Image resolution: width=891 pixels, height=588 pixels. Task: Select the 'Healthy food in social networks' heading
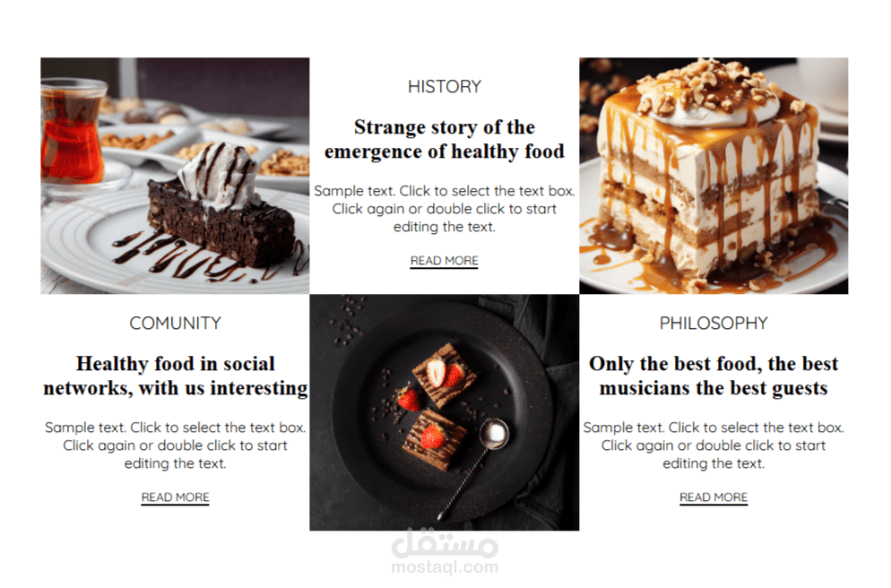point(176,376)
